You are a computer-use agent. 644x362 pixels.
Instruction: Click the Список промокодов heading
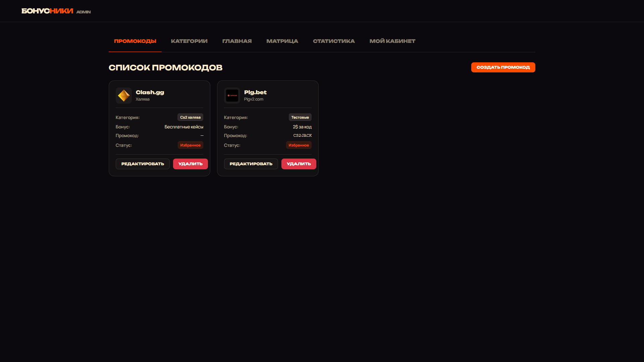tap(165, 67)
